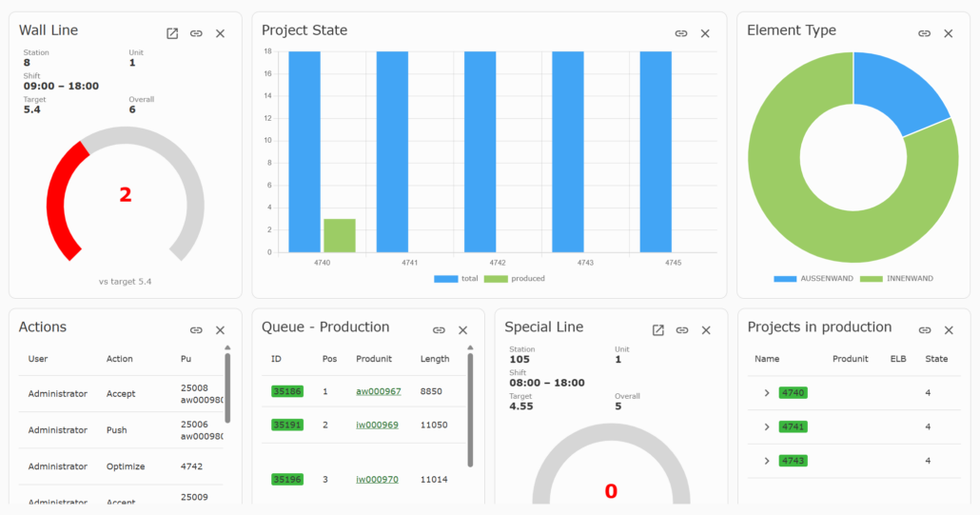
Task: Open produnit link iw000969
Action: (x=377, y=425)
